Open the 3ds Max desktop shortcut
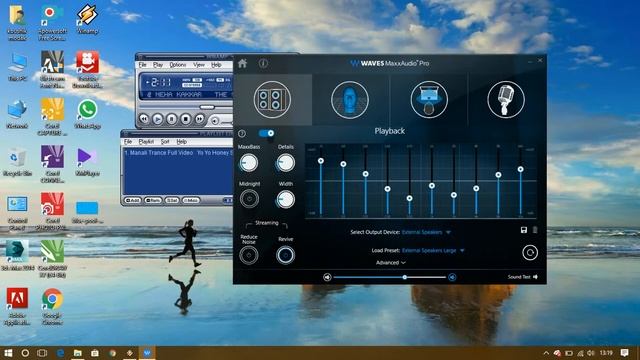The image size is (640, 360). [17, 255]
